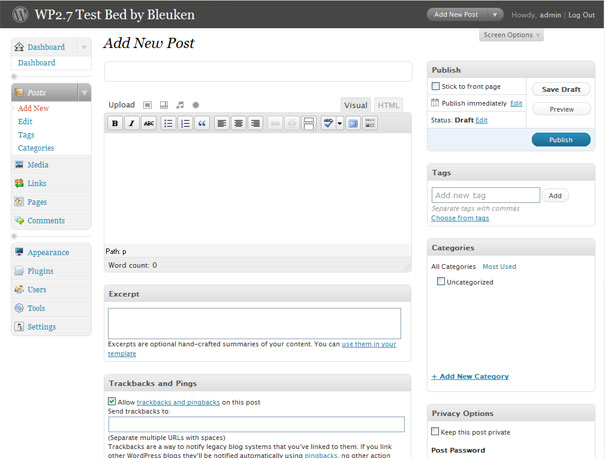
Task: Click the Send trackbacks to field
Action: (x=256, y=424)
